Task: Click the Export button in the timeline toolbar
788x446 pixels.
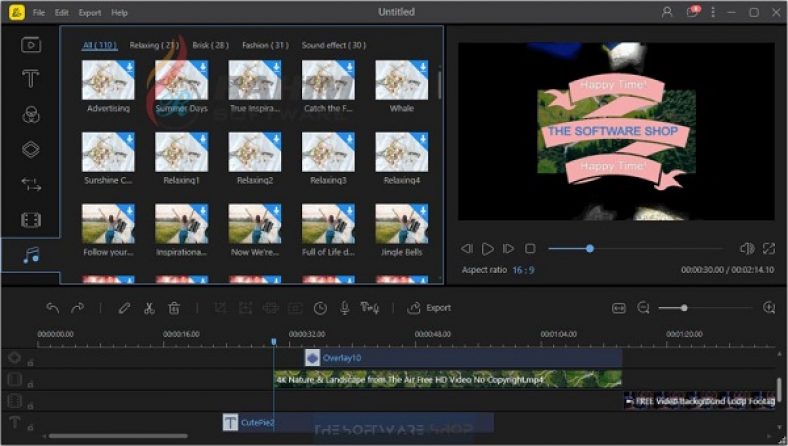Action: pyautogui.click(x=429, y=308)
